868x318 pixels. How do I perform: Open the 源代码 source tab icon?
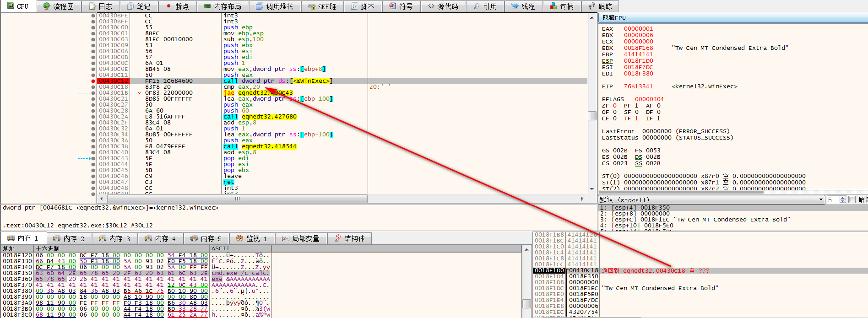[x=431, y=6]
